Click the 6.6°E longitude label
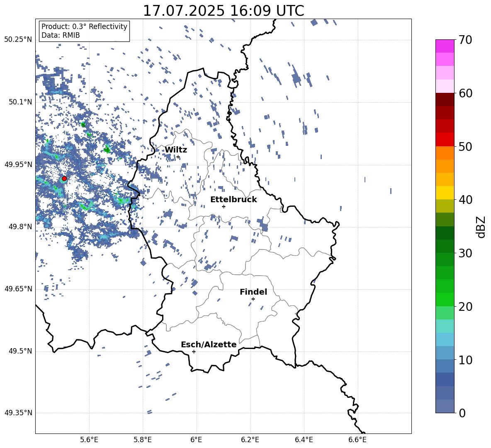Screen dimensions: 491x448 tap(357, 440)
